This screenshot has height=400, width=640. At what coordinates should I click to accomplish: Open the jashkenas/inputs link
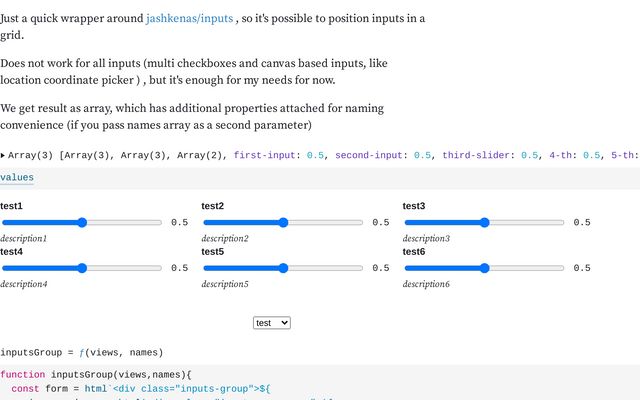point(189,18)
